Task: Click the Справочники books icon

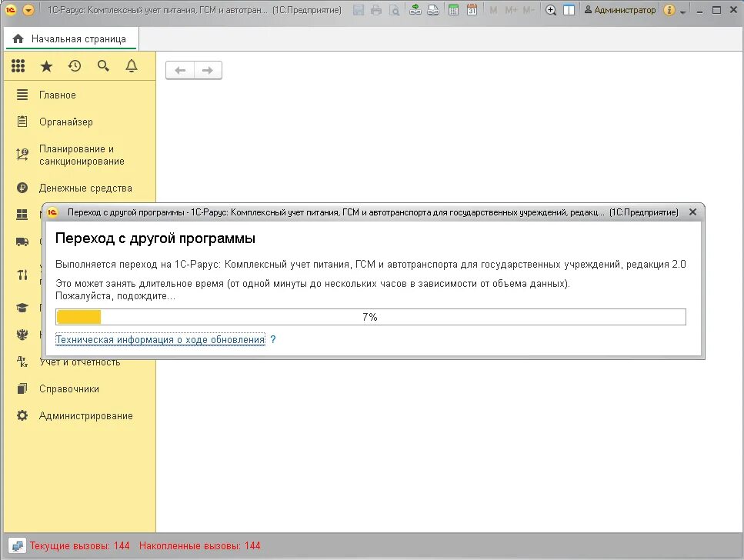Action: pyautogui.click(x=22, y=388)
